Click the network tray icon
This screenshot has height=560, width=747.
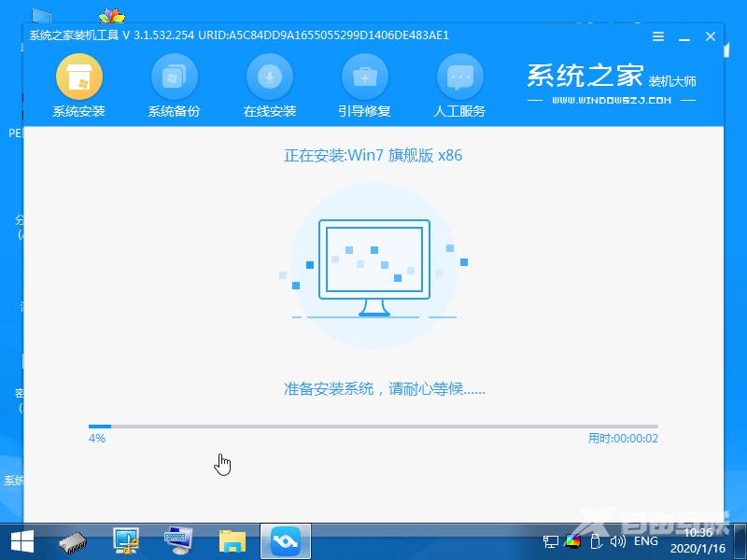tap(551, 541)
